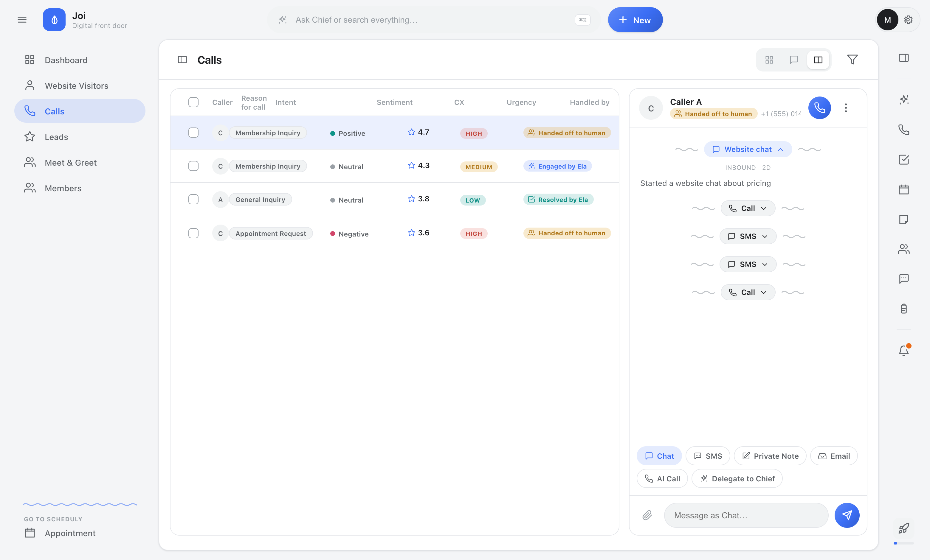Click the MEDIUM urgency tag
930x560 pixels.
pos(479,167)
